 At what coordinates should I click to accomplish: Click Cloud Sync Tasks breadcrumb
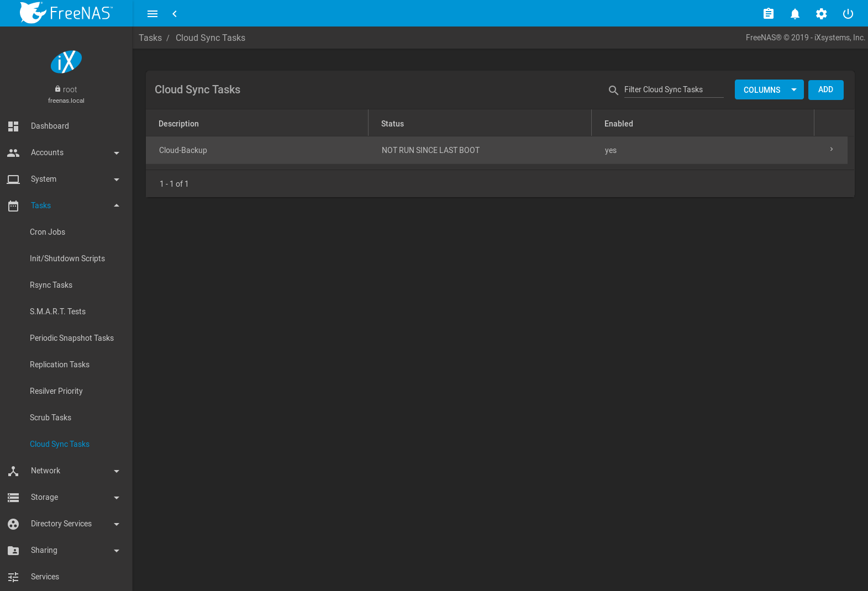[x=211, y=38]
